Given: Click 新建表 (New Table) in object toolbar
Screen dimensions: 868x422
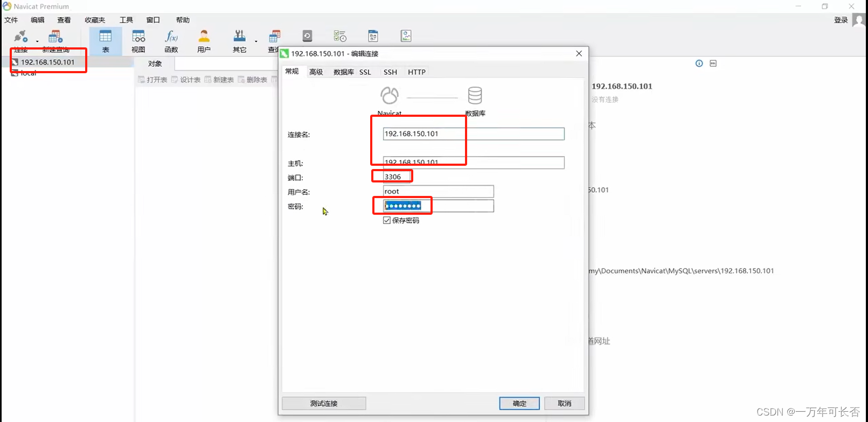Looking at the screenshot, I should pyautogui.click(x=219, y=80).
